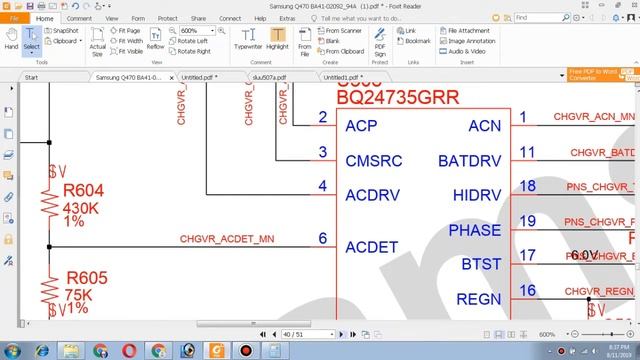Image resolution: width=640 pixels, height=360 pixels.
Task: Switch to the Untitled1.pdf document tab
Action: click(343, 77)
